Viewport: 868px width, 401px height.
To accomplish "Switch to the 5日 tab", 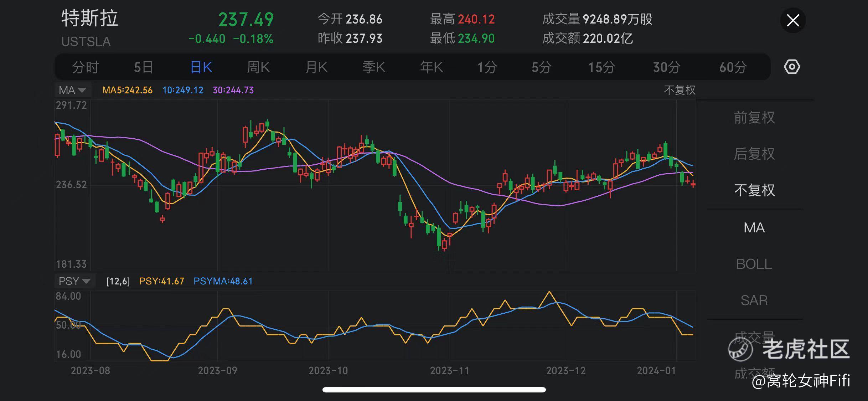I will click(x=143, y=67).
